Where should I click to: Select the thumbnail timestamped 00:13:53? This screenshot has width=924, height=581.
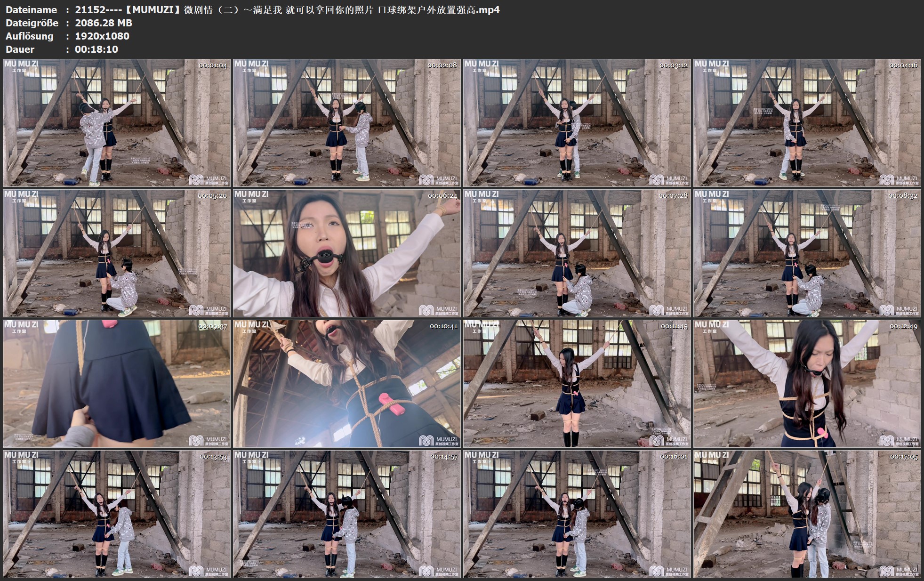(117, 514)
